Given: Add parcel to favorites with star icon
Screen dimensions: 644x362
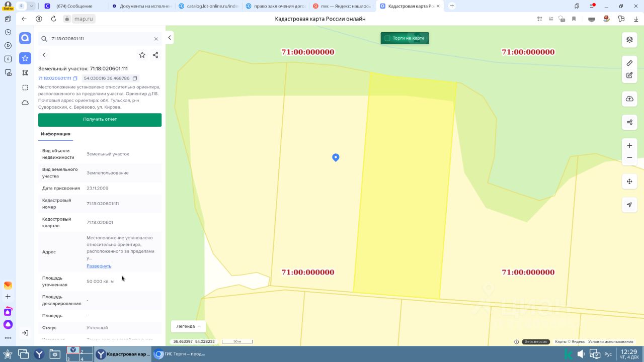Looking at the screenshot, I should 142,55.
